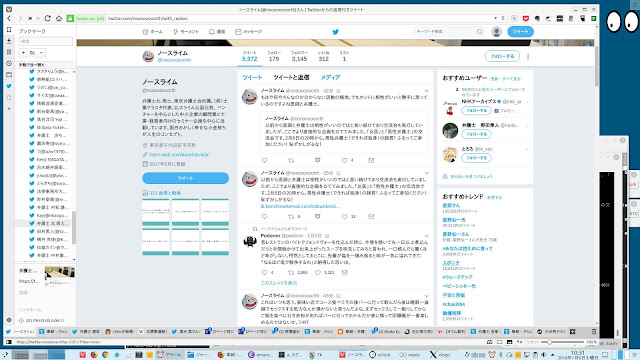Screen dimensions: 640x360
Task: Follow NHKアーカイブス suggested user
Action: [476, 111]
